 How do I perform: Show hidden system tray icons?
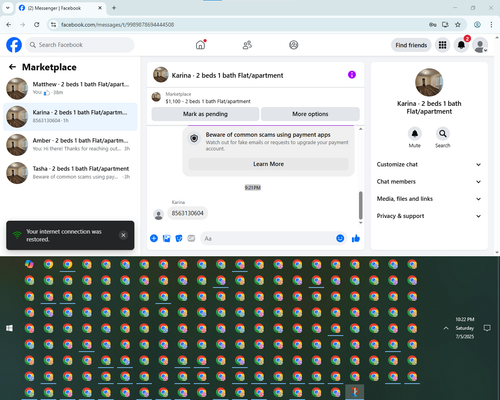pyautogui.click(x=446, y=328)
